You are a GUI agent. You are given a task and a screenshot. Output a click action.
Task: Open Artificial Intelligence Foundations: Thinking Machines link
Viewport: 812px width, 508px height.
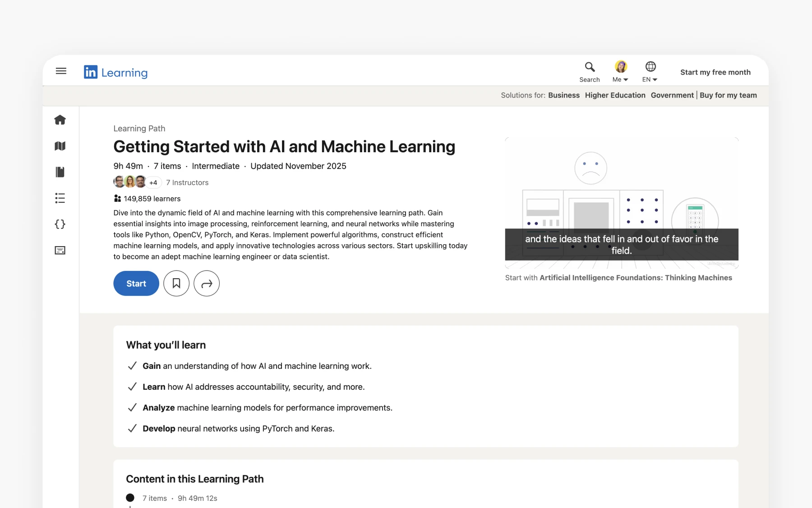636,278
